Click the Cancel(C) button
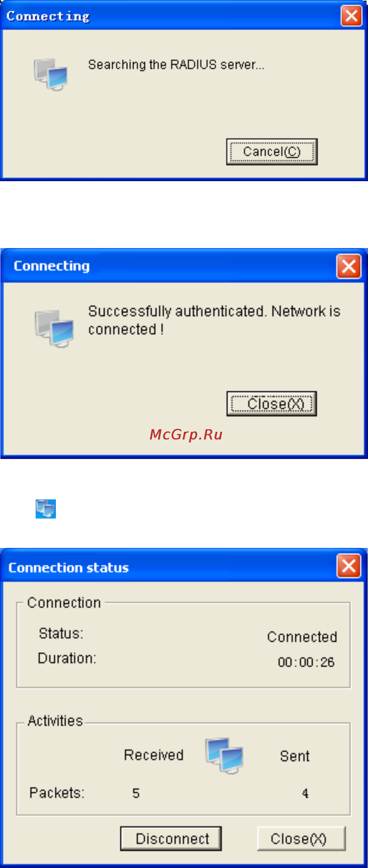Screen dimensions: 368x868 click(272, 152)
